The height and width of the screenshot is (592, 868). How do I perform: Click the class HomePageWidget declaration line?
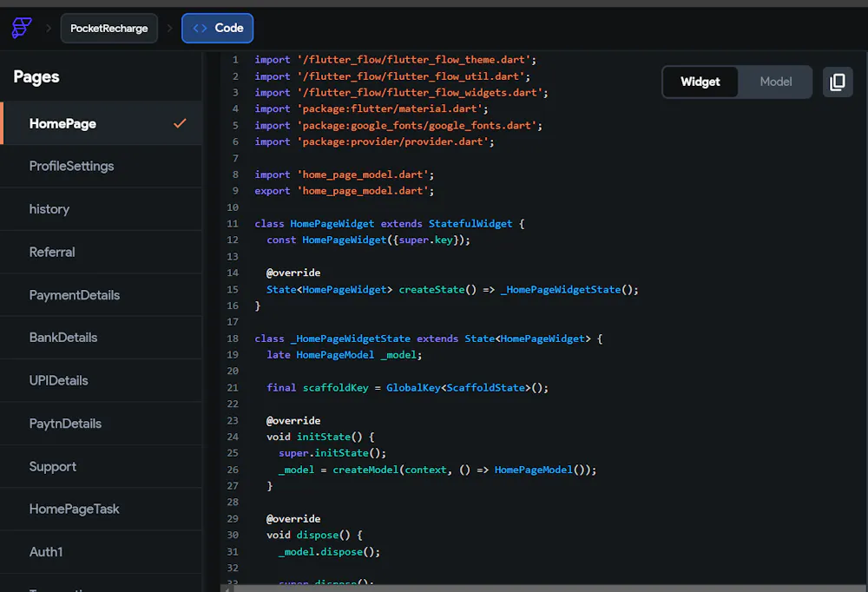(x=389, y=224)
